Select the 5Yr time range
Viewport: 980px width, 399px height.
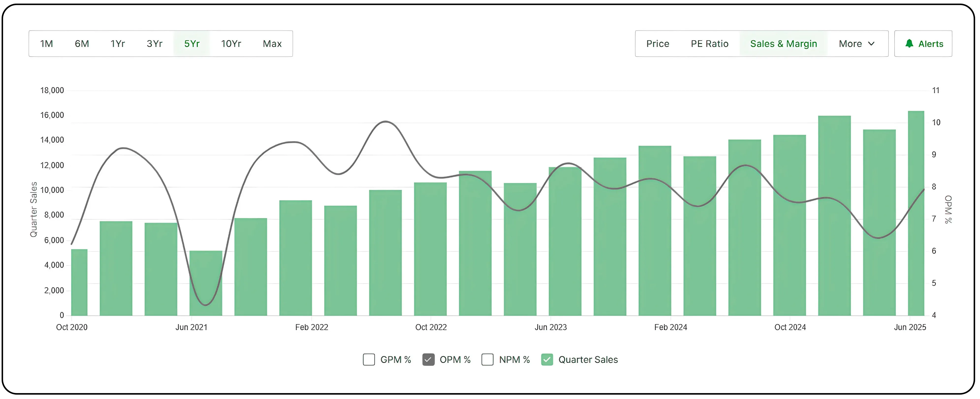click(192, 43)
